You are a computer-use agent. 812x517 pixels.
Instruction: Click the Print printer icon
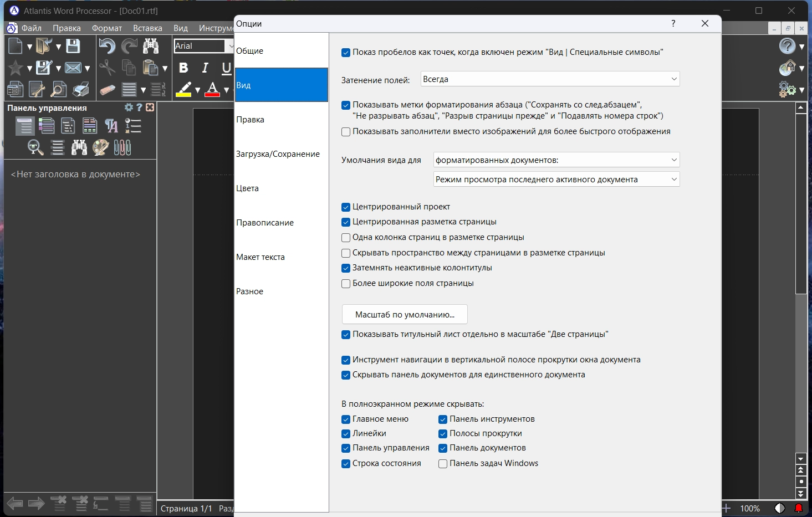[81, 89]
